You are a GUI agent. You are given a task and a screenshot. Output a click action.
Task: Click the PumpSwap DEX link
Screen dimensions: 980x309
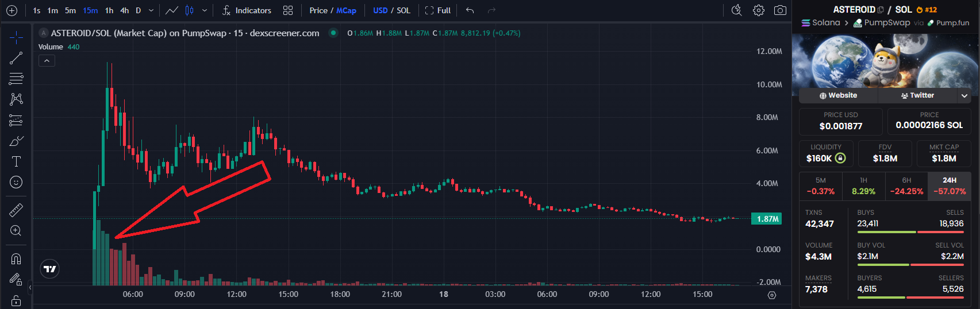[882, 22]
